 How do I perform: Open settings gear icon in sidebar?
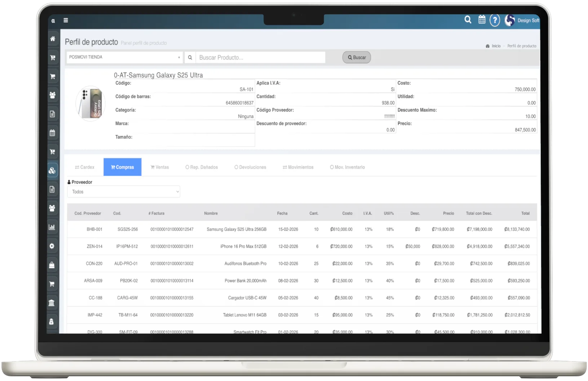pyautogui.click(x=52, y=246)
